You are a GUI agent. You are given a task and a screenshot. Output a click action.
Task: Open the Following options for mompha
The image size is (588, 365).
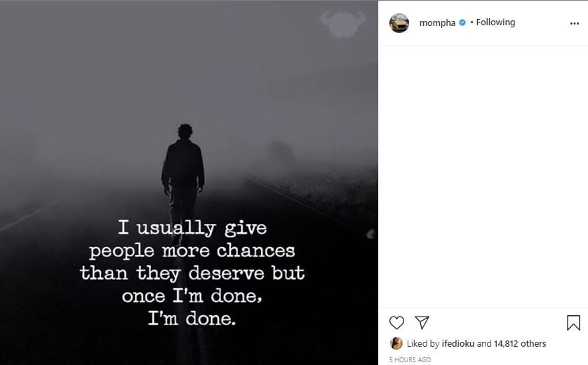click(496, 22)
